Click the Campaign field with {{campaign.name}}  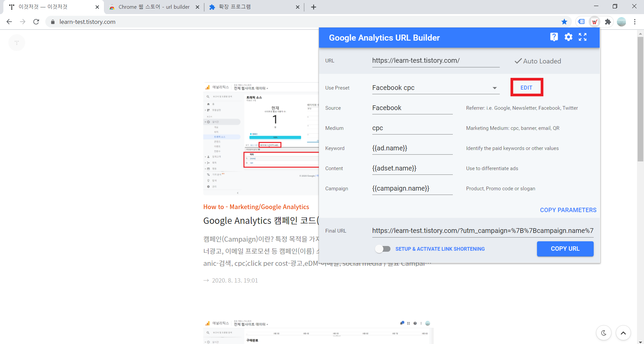click(412, 189)
